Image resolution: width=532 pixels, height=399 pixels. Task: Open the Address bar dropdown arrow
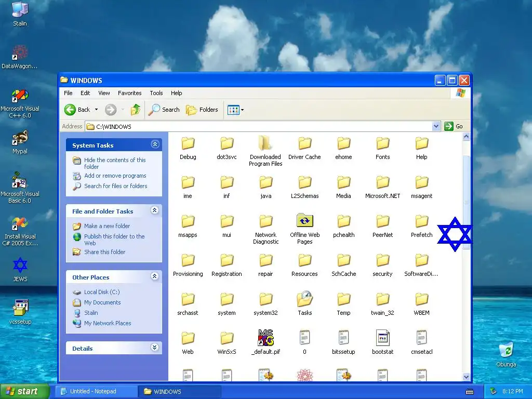coord(436,126)
